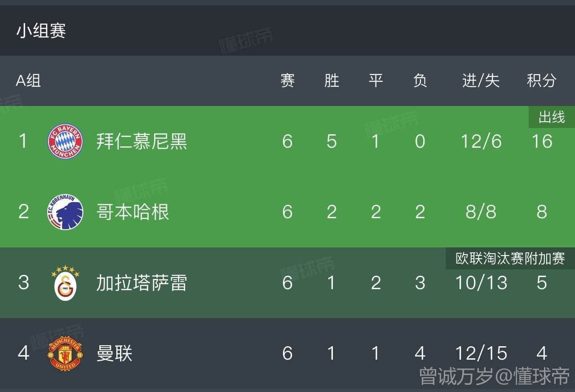The height and width of the screenshot is (392, 575).
Task: Select the 加拉塔萨雷 team name
Action: pos(142,283)
